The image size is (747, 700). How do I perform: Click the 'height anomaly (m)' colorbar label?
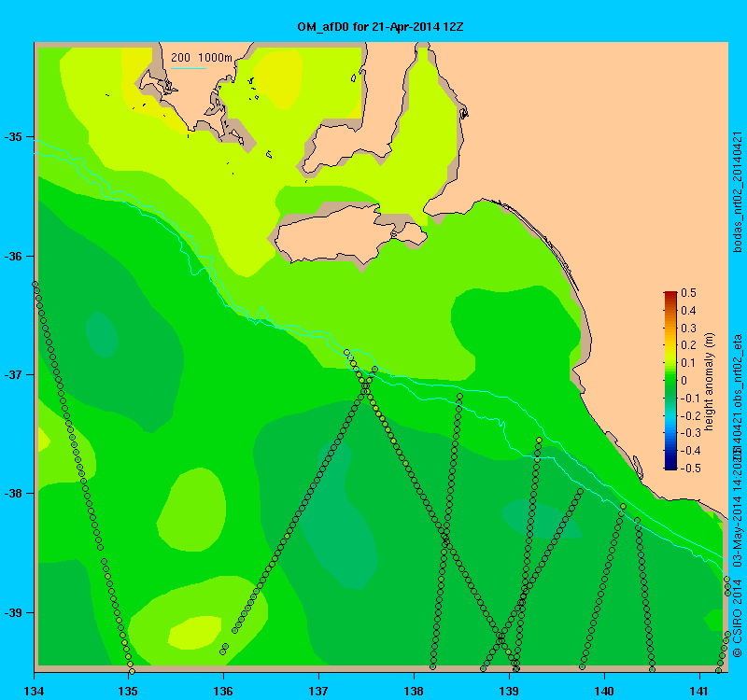pyautogui.click(x=709, y=382)
